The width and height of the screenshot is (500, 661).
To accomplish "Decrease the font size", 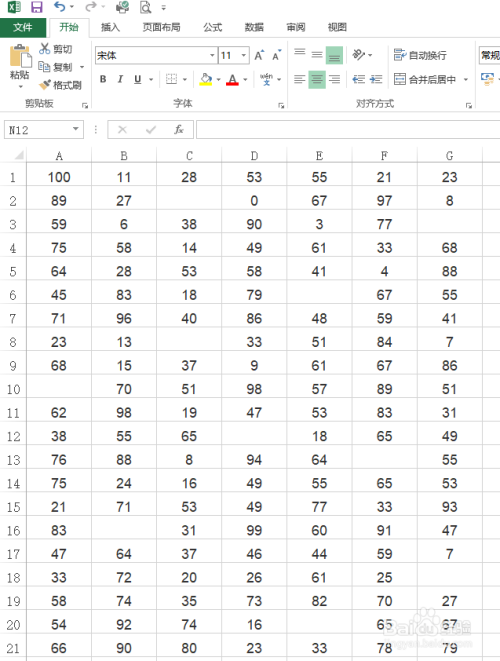I will point(277,55).
